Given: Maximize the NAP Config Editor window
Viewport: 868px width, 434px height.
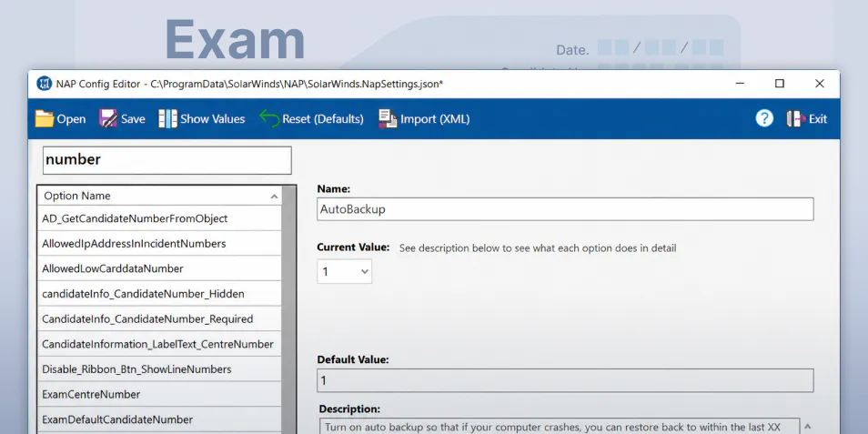Looking at the screenshot, I should [780, 84].
